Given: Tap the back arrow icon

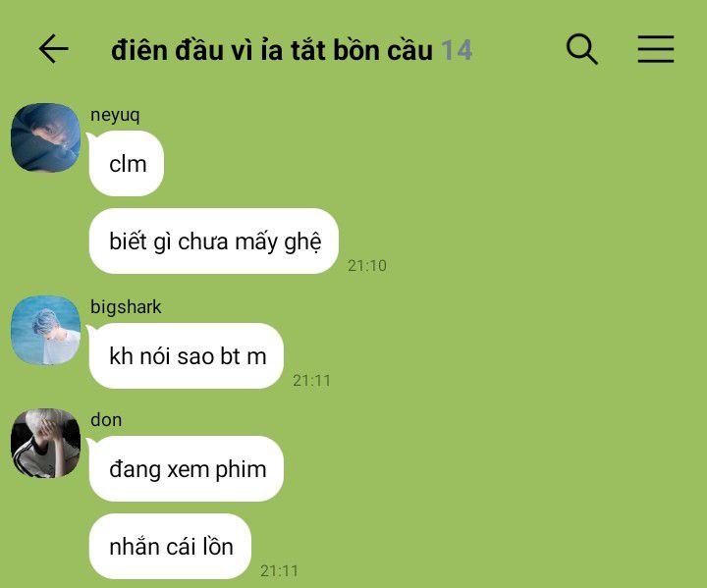Looking at the screenshot, I should tap(53, 49).
